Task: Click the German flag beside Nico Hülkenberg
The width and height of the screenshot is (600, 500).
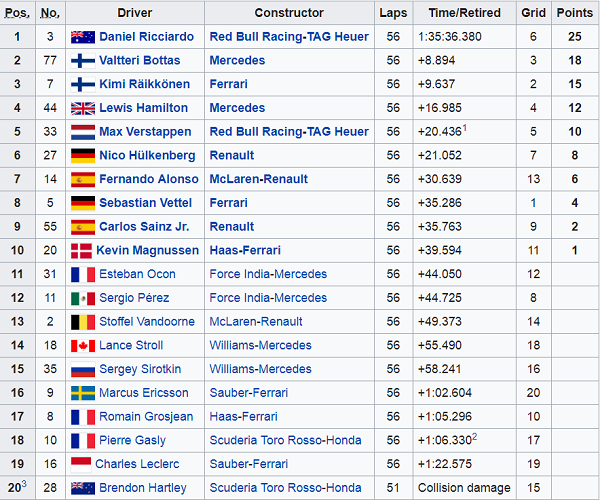Action: pyautogui.click(x=83, y=156)
